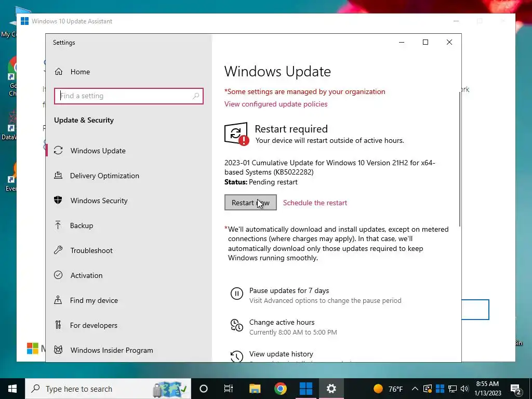Open View update history
532x399 pixels.
click(x=281, y=354)
